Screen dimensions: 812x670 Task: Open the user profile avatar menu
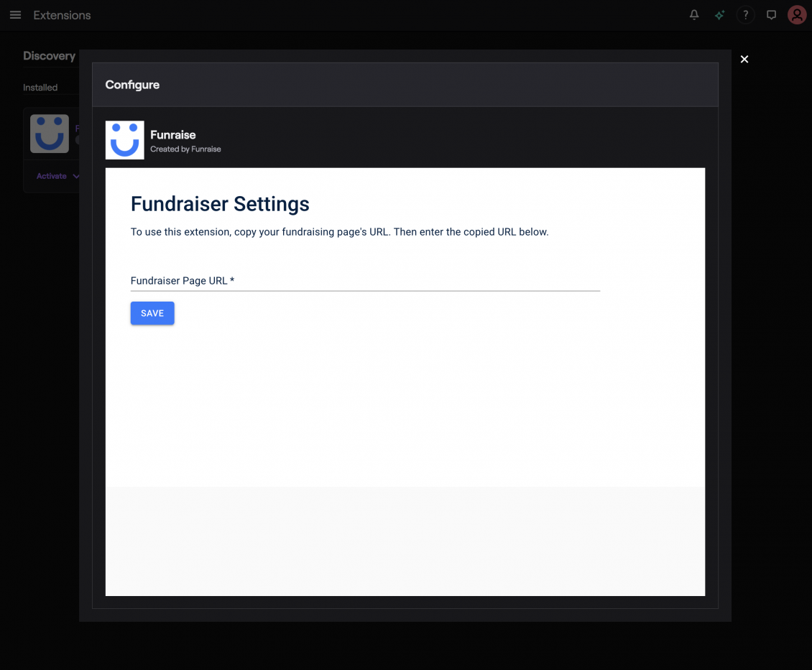[796, 15]
